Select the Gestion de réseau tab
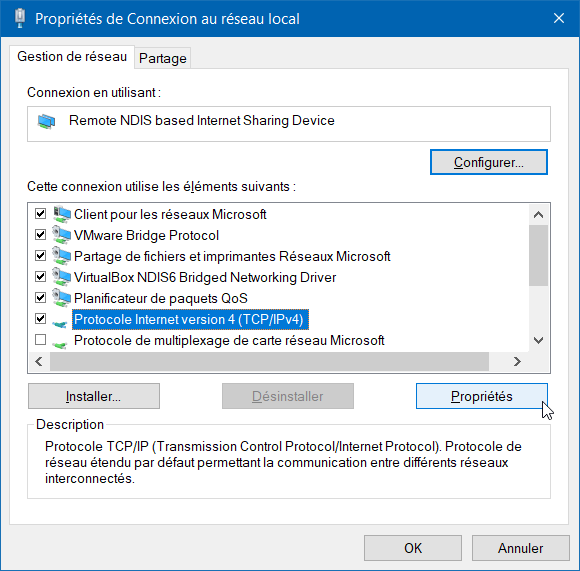The width and height of the screenshot is (580, 571). point(72,57)
